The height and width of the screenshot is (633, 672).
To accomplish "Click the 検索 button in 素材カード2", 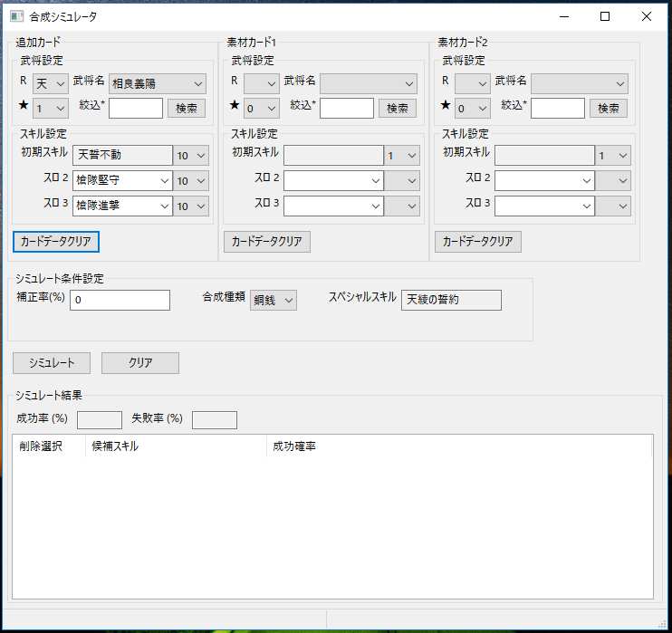I will 608,108.
